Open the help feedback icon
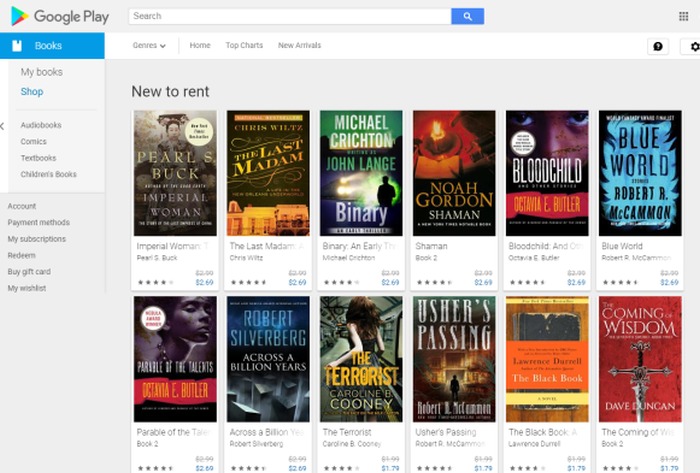 coord(658,46)
